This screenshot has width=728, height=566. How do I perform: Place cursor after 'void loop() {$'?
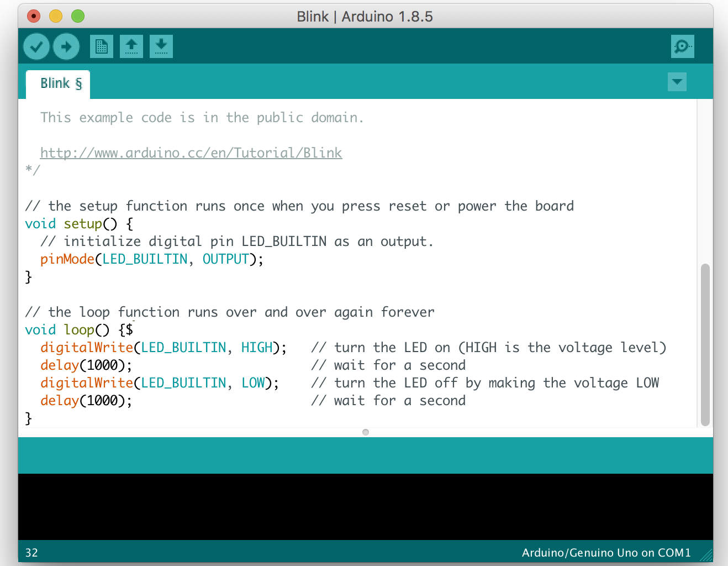(134, 330)
